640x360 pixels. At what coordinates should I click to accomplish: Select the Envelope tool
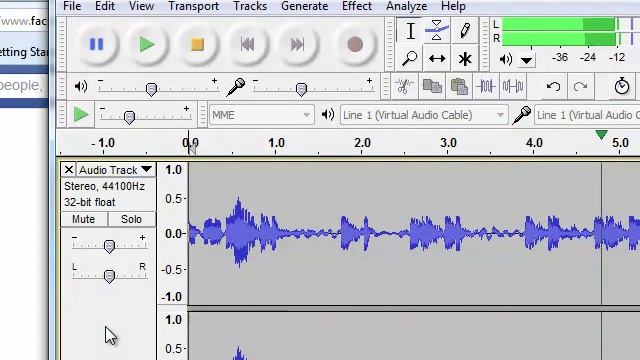point(437,31)
